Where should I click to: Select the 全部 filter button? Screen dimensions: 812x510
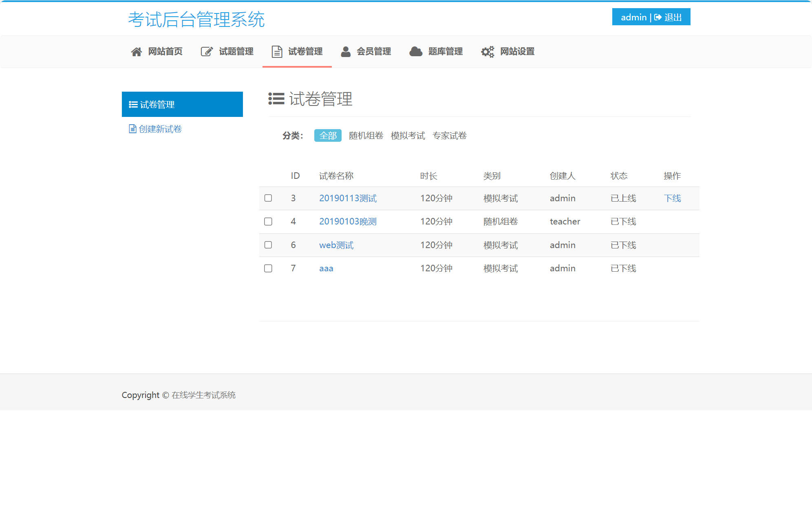click(x=327, y=135)
